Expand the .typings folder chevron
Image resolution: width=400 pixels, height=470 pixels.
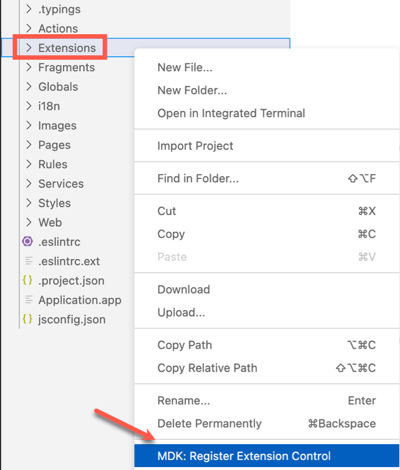tap(29, 9)
